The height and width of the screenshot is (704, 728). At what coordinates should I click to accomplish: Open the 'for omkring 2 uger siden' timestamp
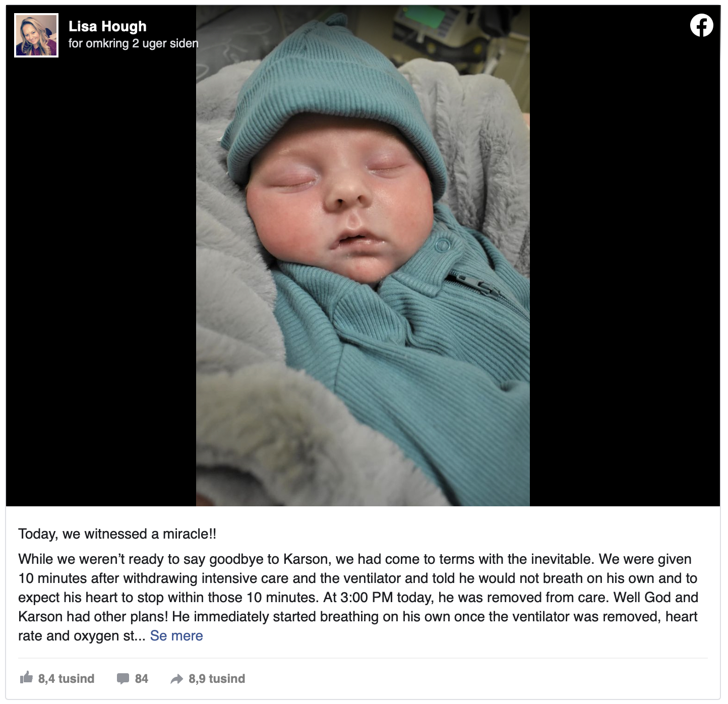133,43
